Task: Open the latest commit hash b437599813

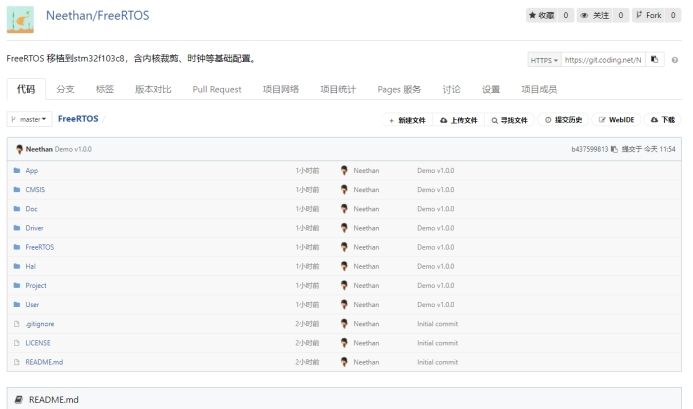Action: point(590,149)
